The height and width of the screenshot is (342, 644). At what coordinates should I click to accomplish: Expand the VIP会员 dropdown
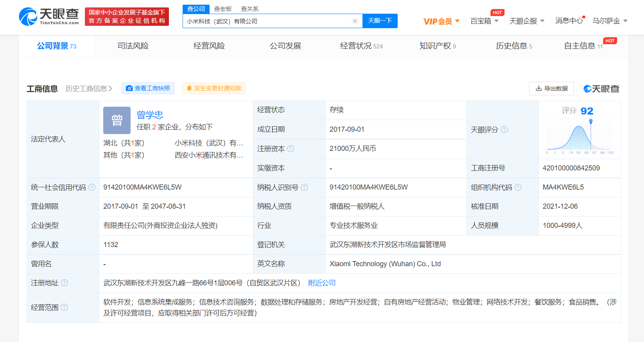(x=441, y=21)
